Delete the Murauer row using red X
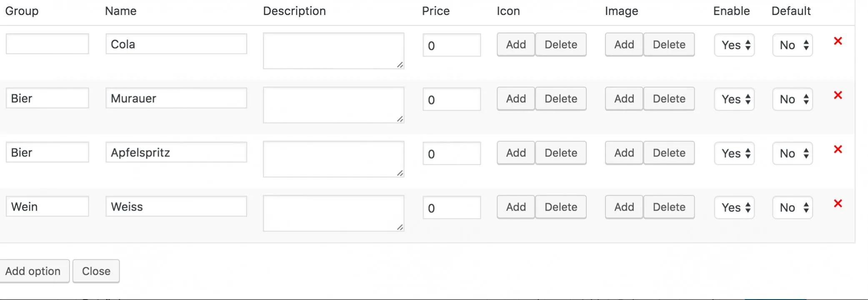This screenshot has height=300, width=868. 838,95
